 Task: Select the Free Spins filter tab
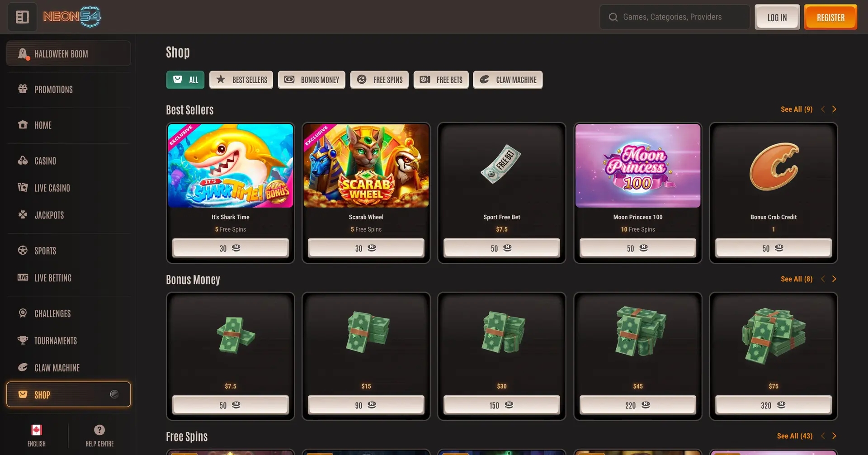tap(379, 80)
